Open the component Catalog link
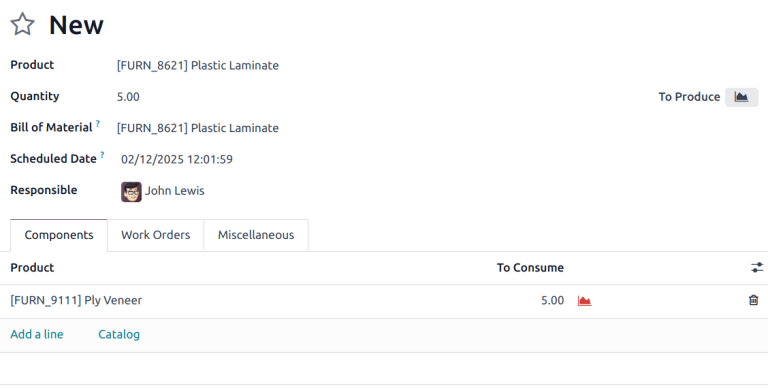Viewport: 768px width, 388px height. pyautogui.click(x=119, y=335)
